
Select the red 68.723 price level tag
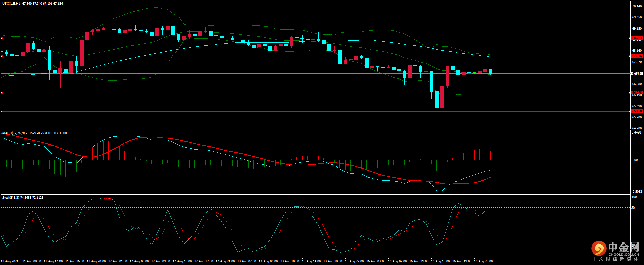[637, 38]
